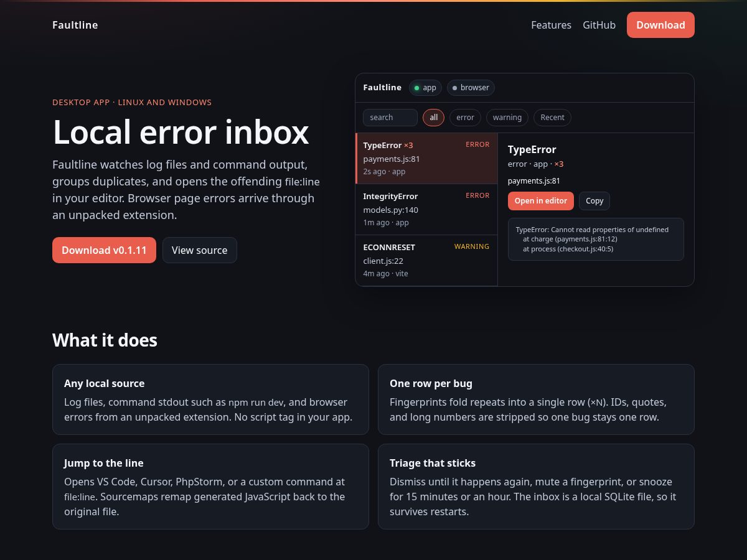Click the 'Any local source' card
This screenshot has height=560, width=747.
pyautogui.click(x=210, y=399)
